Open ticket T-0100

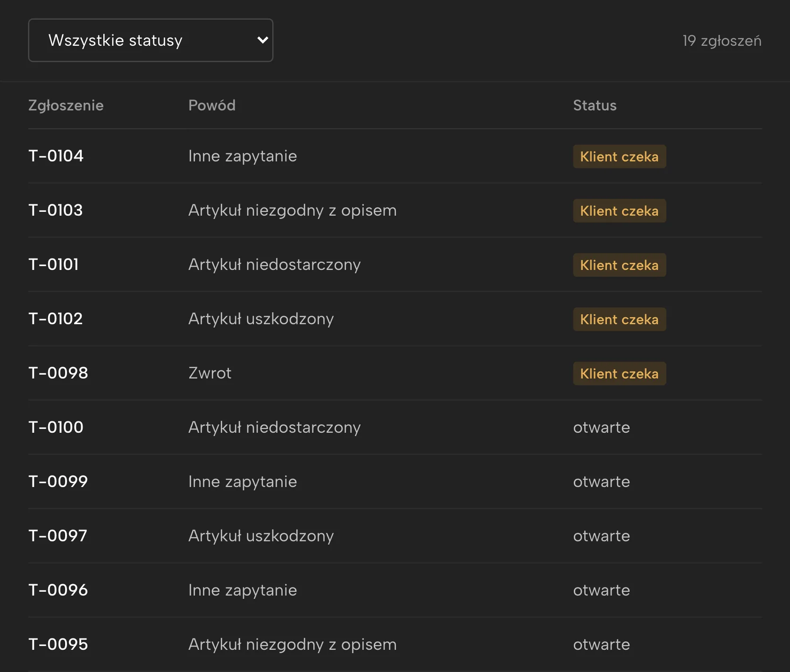click(56, 427)
